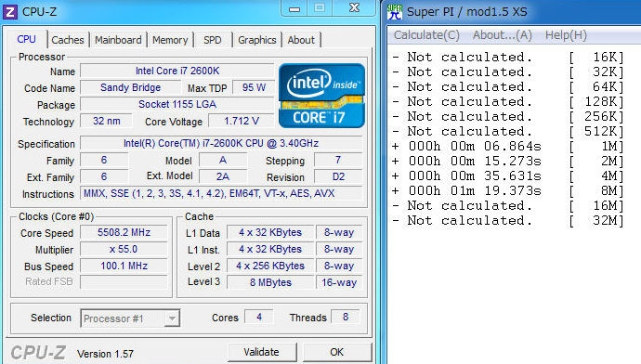Click the Not calculated 16K row

click(x=508, y=57)
